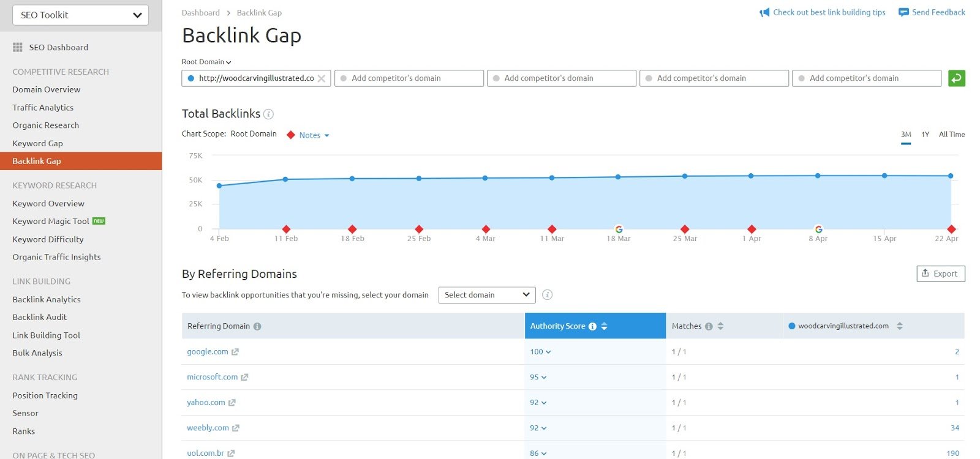Open Organic Traffic Insights
Viewport: 980px width, 459px height.
pyautogui.click(x=56, y=257)
